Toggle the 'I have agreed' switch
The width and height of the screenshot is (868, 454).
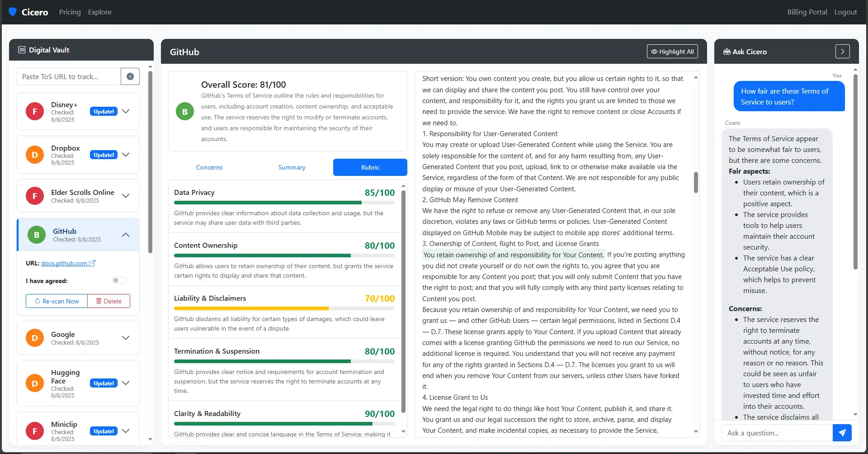click(x=119, y=280)
